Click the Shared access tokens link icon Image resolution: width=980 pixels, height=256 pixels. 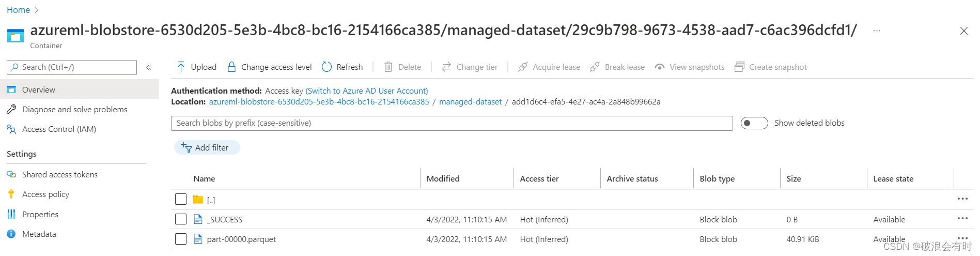click(11, 174)
